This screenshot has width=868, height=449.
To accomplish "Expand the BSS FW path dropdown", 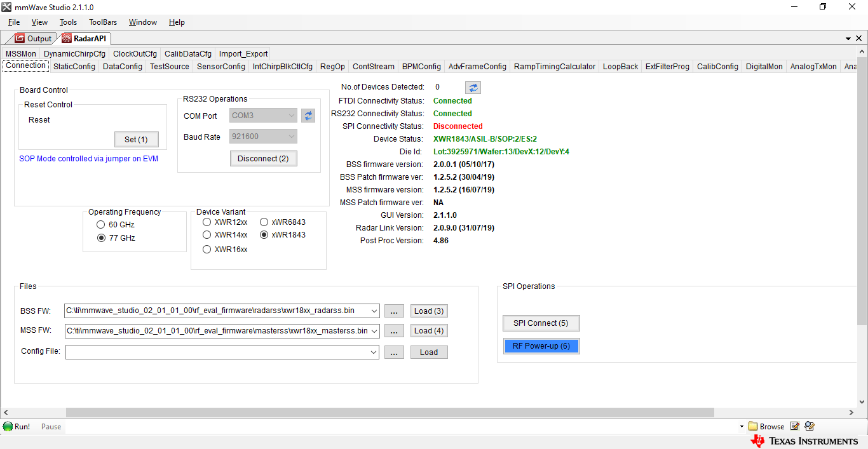I will (373, 311).
